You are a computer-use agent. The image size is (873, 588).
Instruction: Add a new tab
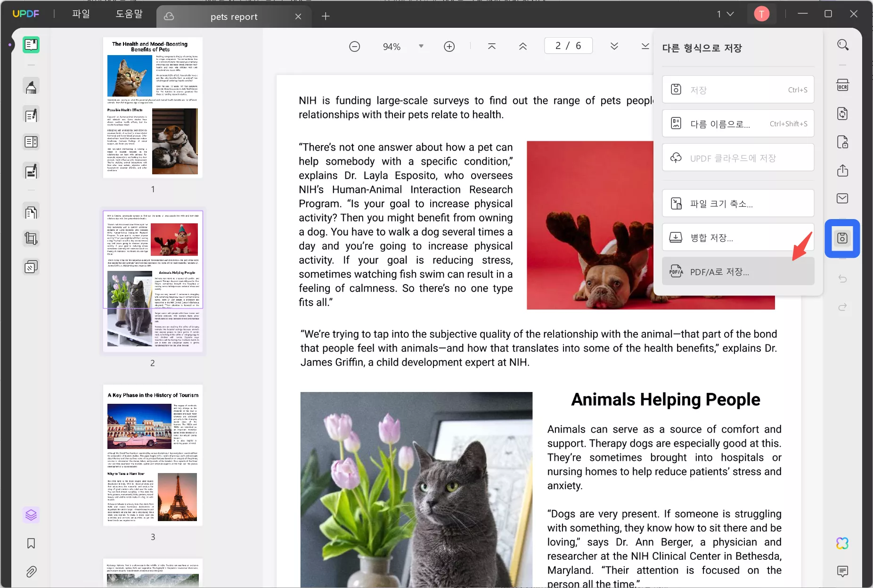[x=326, y=16]
